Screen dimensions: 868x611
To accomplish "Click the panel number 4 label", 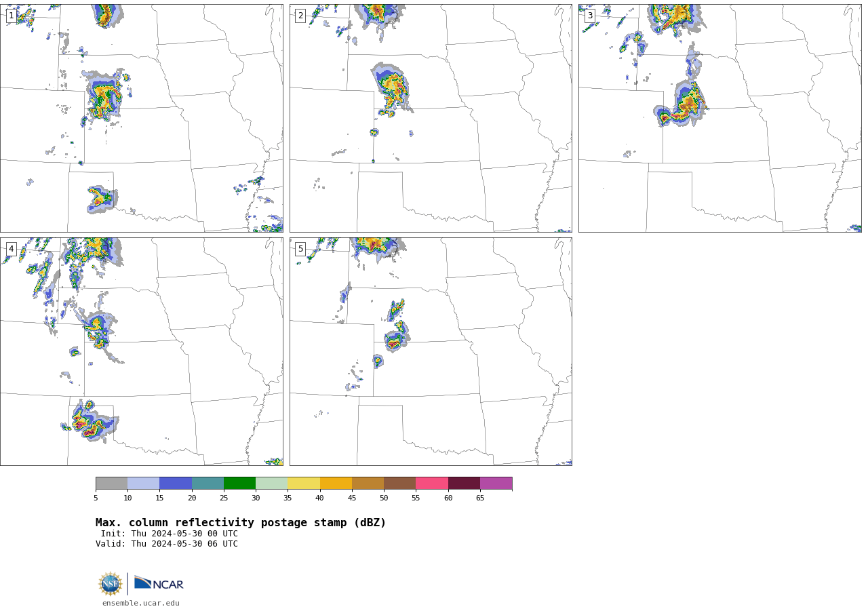I will (x=11, y=249).
